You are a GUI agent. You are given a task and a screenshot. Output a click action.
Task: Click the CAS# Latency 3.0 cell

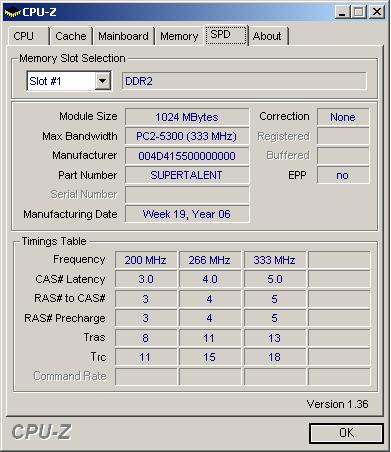coord(146,279)
